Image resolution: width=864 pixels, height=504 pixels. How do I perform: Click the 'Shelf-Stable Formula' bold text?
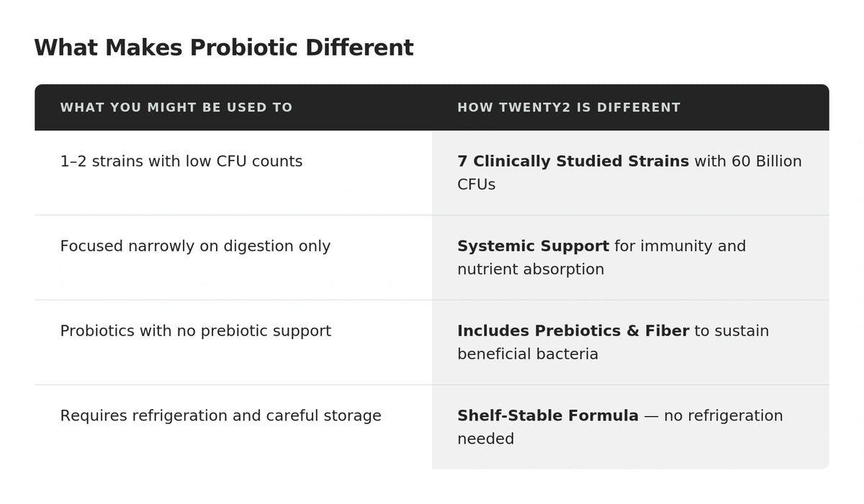[548, 416]
